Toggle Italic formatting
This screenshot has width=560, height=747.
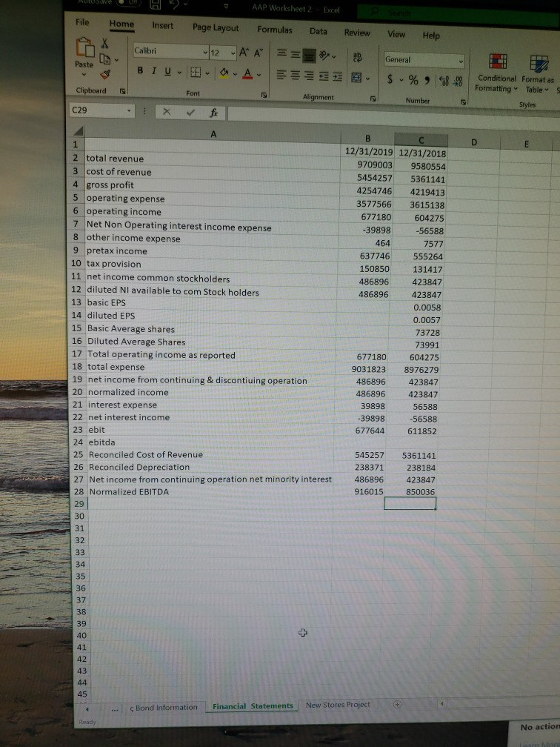[154, 70]
